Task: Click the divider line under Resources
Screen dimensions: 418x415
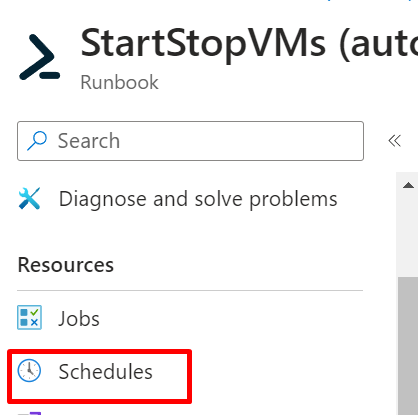Action: point(190,290)
